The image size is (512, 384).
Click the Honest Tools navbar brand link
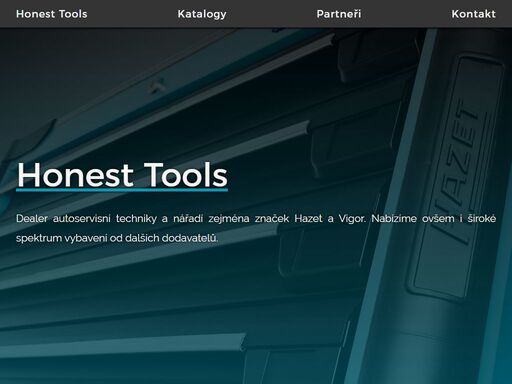pos(52,14)
